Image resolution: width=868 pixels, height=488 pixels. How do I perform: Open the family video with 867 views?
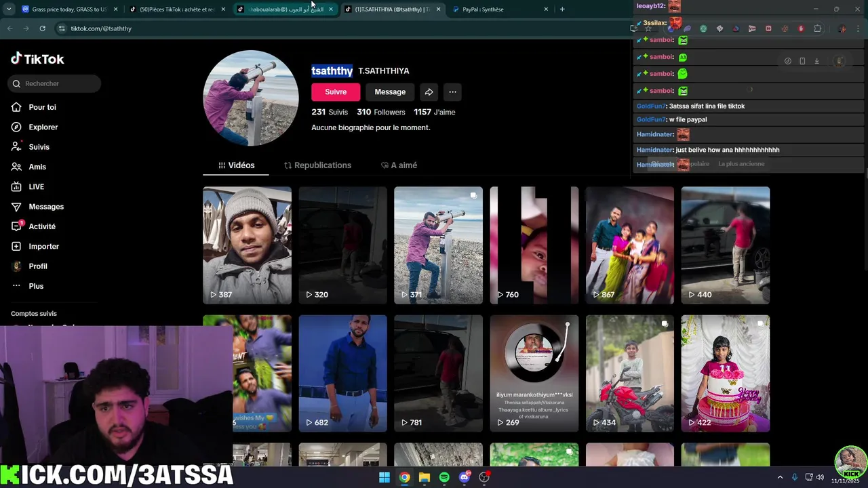pos(630,245)
